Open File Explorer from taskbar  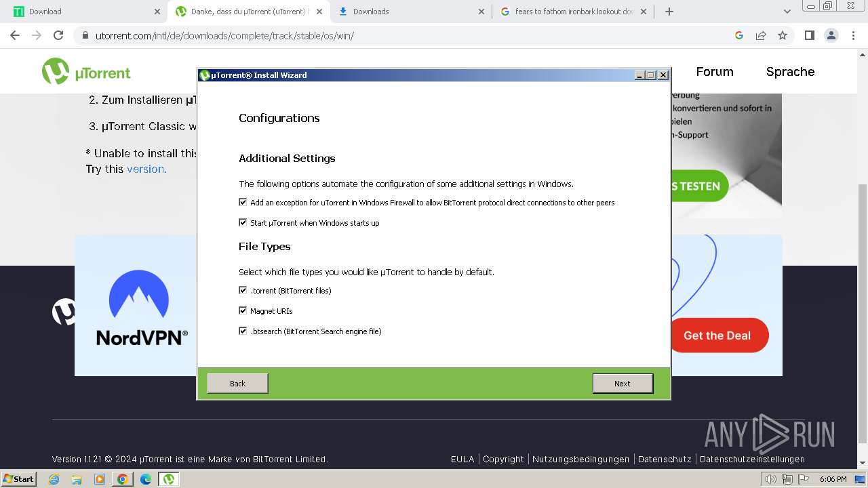pos(77,479)
